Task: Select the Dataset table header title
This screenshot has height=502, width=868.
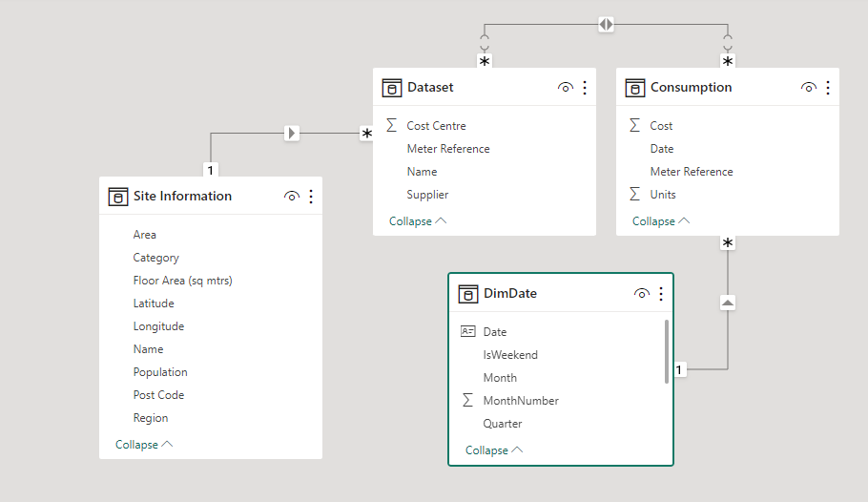Action: tap(430, 88)
